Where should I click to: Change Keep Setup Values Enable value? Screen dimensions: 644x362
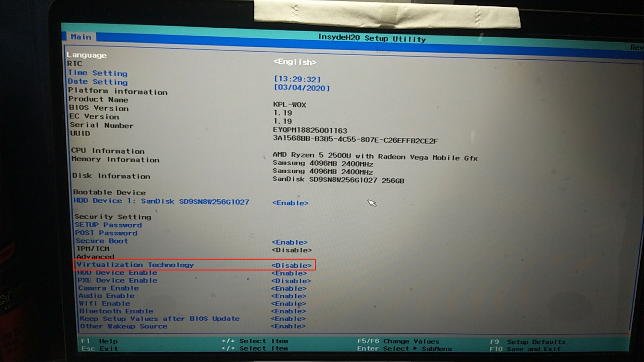288,319
